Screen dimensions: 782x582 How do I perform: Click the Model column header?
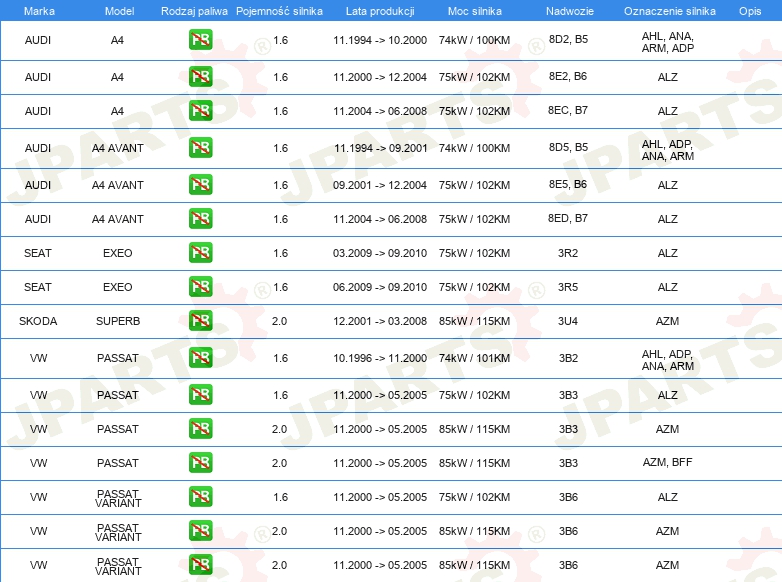pos(119,11)
